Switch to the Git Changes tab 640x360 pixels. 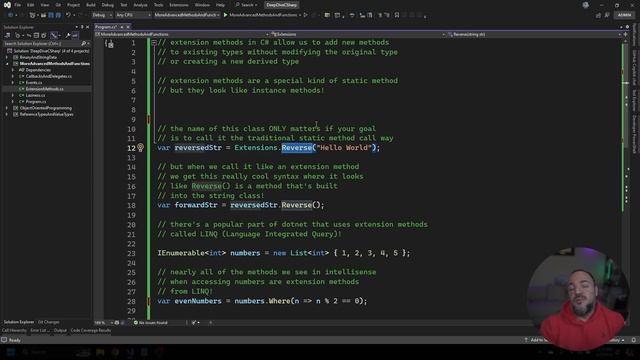coord(49,322)
